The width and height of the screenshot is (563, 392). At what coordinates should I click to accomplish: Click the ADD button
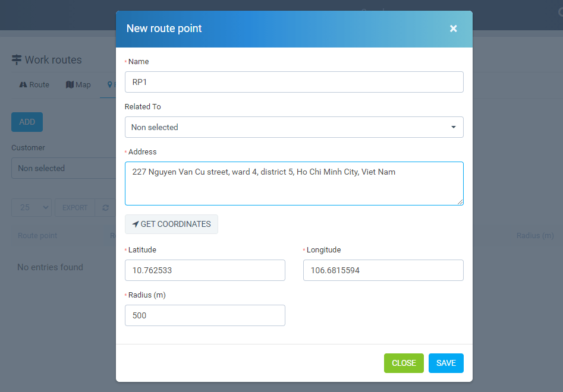point(27,122)
